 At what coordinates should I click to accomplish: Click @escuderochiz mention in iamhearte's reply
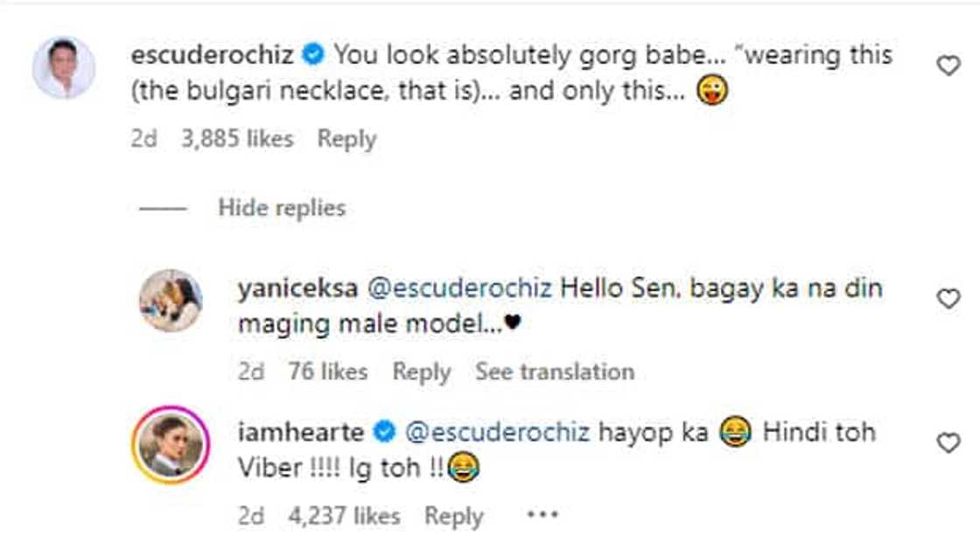(496, 432)
